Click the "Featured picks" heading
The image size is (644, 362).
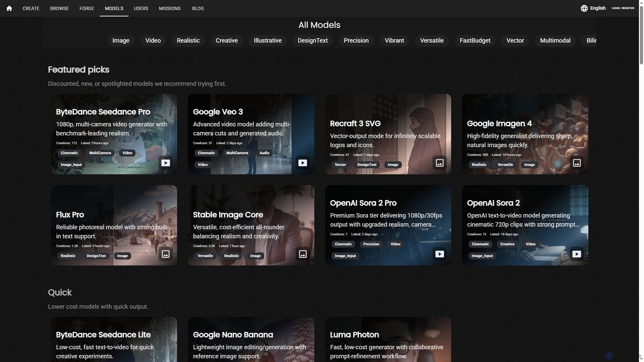pyautogui.click(x=78, y=70)
